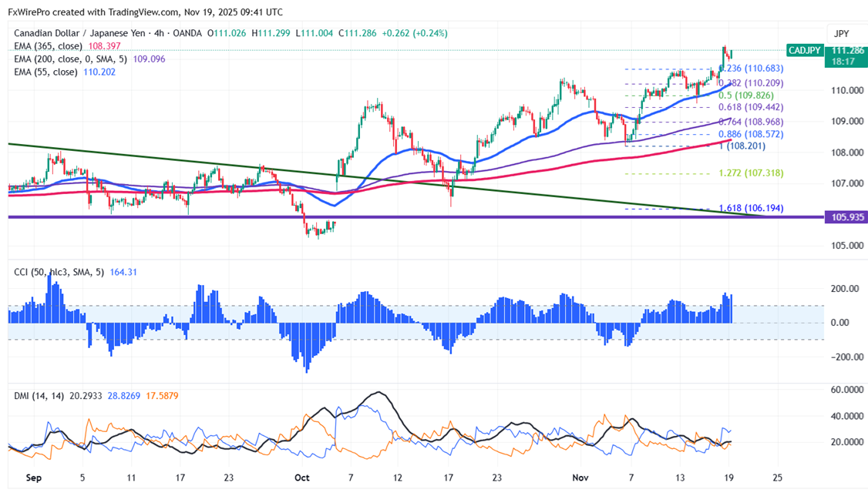Click the EMA 200 value 109.096
This screenshot has width=868, height=496.
coord(149,59)
